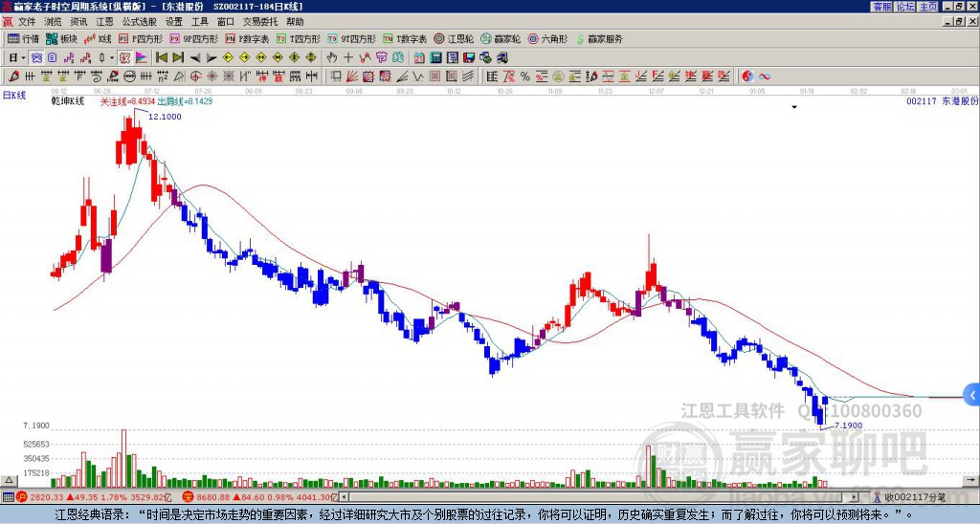Image resolution: width=980 pixels, height=524 pixels.
Task: Click the up-triangle button beside volume
Action: tap(9, 481)
